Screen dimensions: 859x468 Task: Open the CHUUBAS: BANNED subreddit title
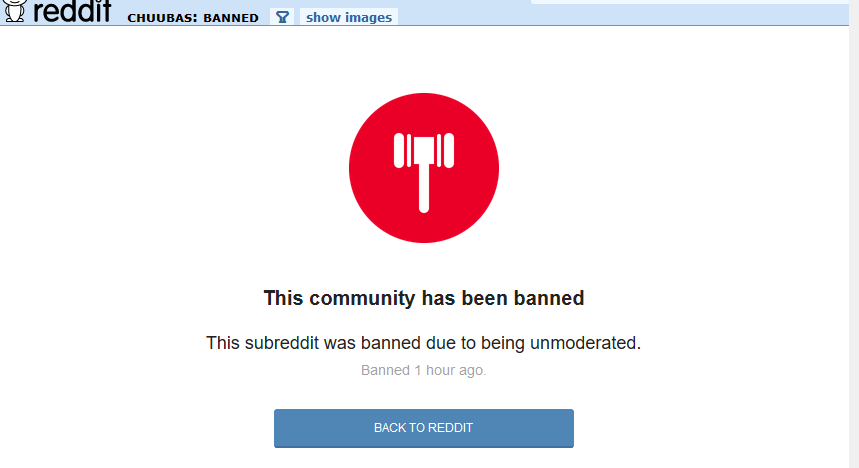pos(193,18)
